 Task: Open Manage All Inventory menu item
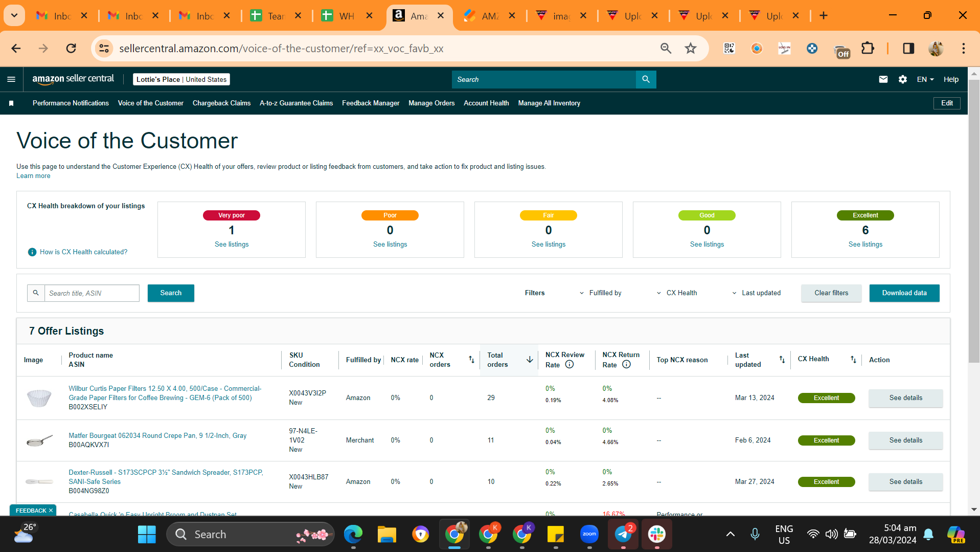[x=549, y=103]
